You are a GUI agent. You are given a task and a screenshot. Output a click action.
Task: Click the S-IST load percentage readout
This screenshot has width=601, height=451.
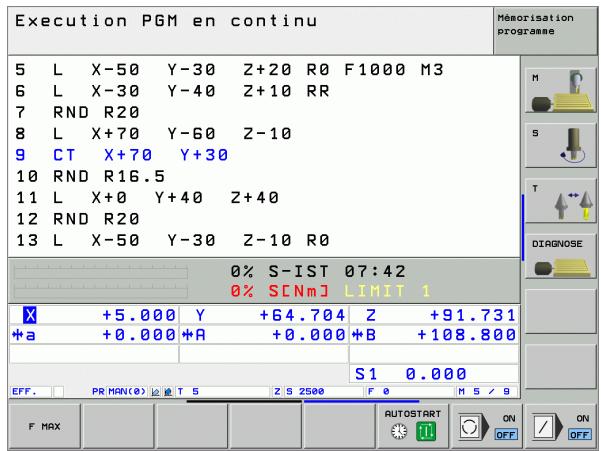(x=280, y=272)
